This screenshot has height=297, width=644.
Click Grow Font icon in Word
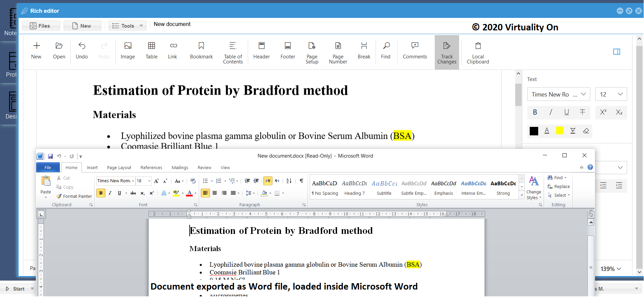tap(156, 181)
